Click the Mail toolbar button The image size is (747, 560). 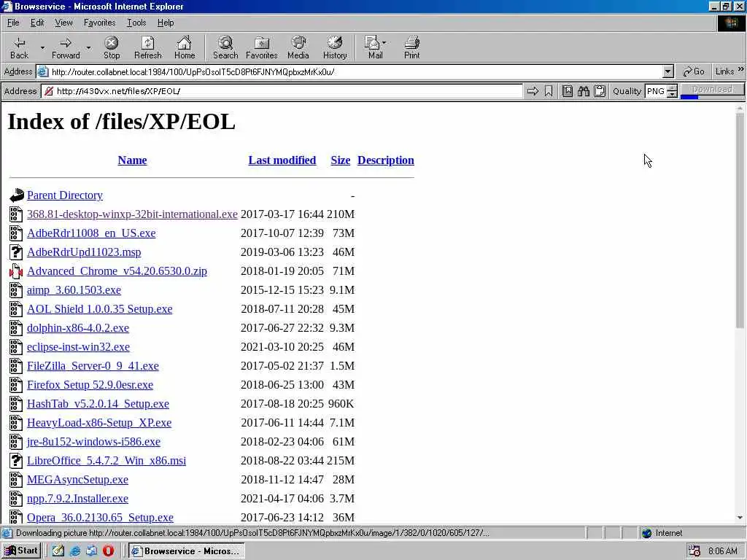pos(374,47)
